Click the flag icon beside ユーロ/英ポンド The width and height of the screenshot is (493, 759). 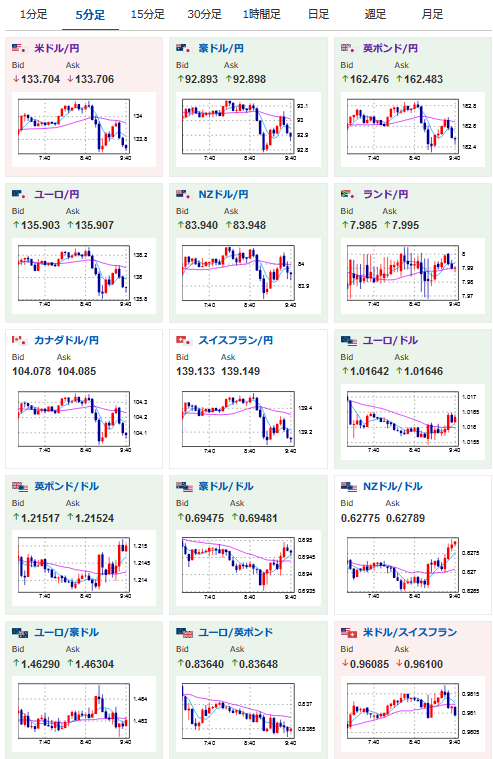[185, 633]
